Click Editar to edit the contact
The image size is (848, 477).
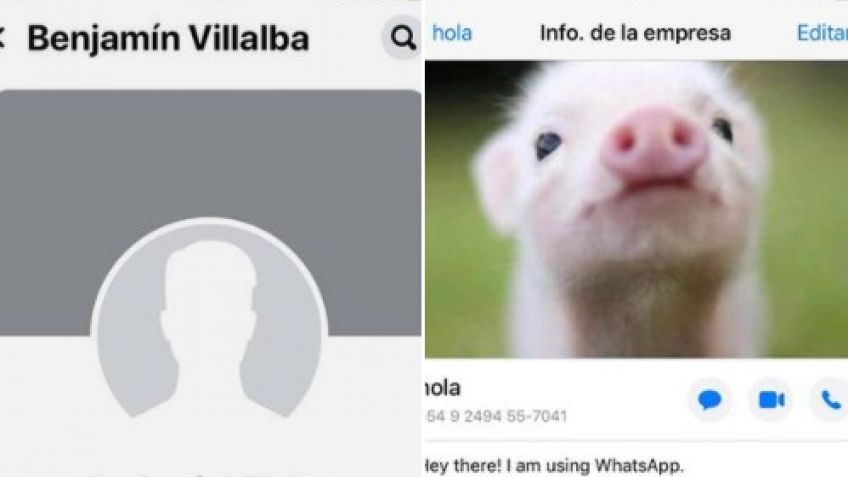coord(822,33)
